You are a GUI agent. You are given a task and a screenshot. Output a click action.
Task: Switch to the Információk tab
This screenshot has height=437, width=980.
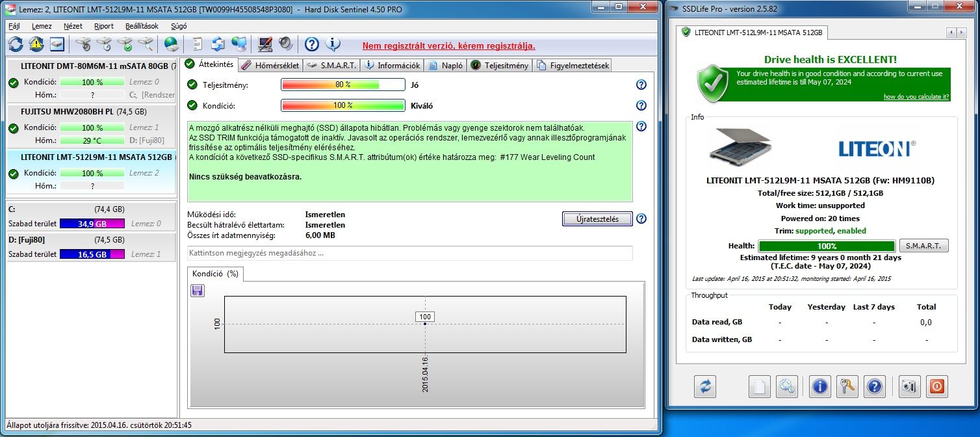tap(392, 65)
